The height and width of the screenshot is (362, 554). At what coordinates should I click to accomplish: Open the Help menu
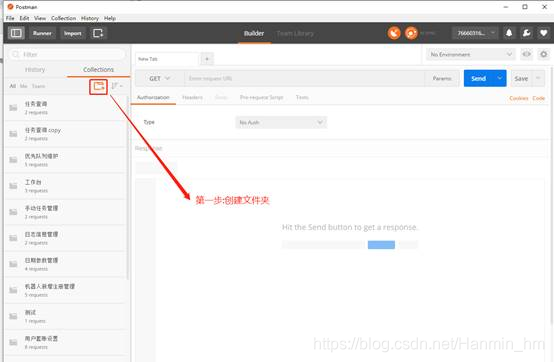(x=110, y=18)
